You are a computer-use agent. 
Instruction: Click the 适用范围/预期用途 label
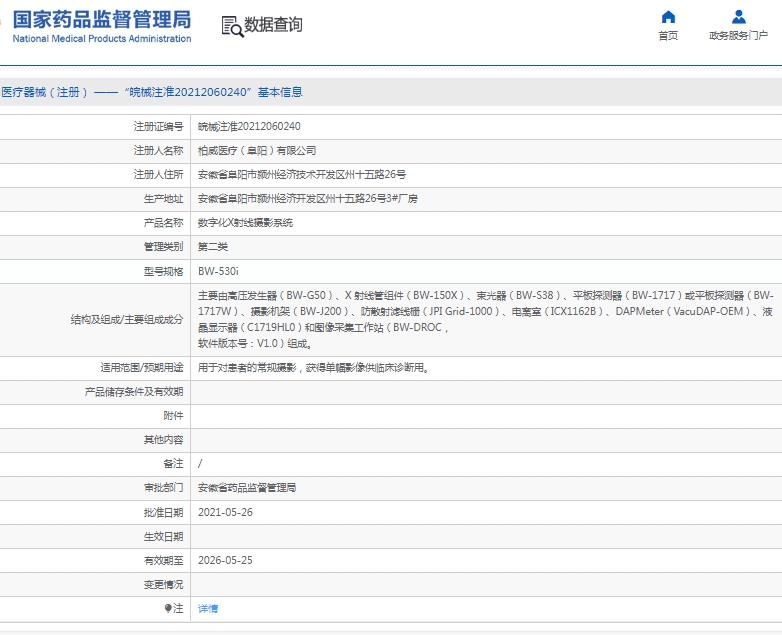pos(142,368)
